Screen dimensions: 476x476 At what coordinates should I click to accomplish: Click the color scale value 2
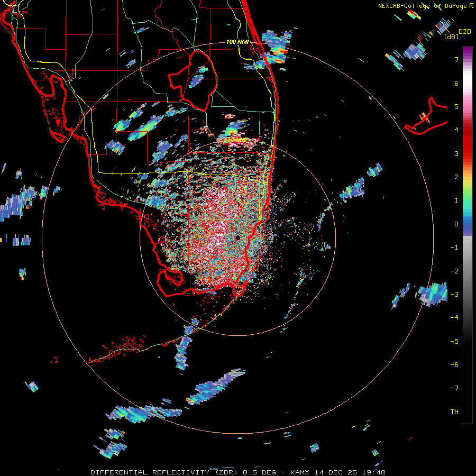click(456, 177)
